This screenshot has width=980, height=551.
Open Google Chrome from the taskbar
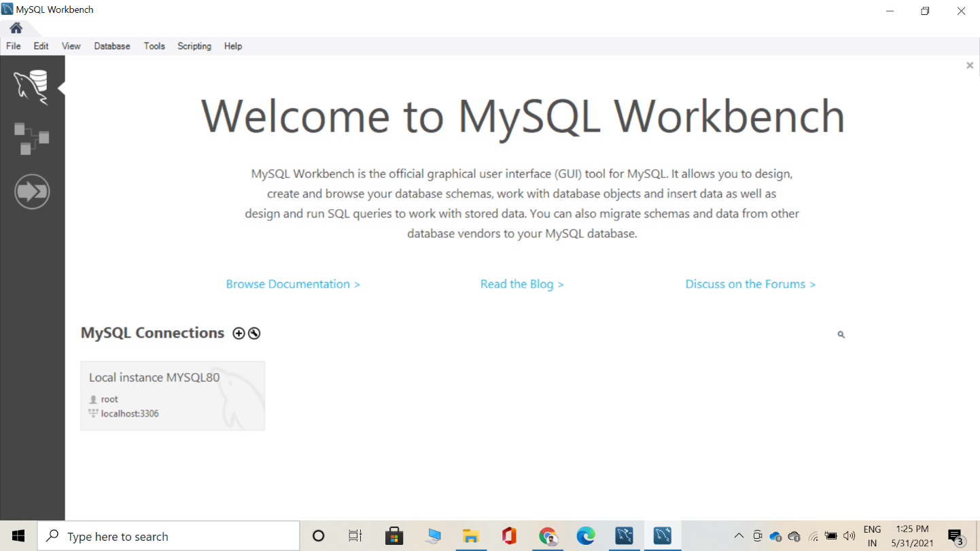tap(548, 536)
